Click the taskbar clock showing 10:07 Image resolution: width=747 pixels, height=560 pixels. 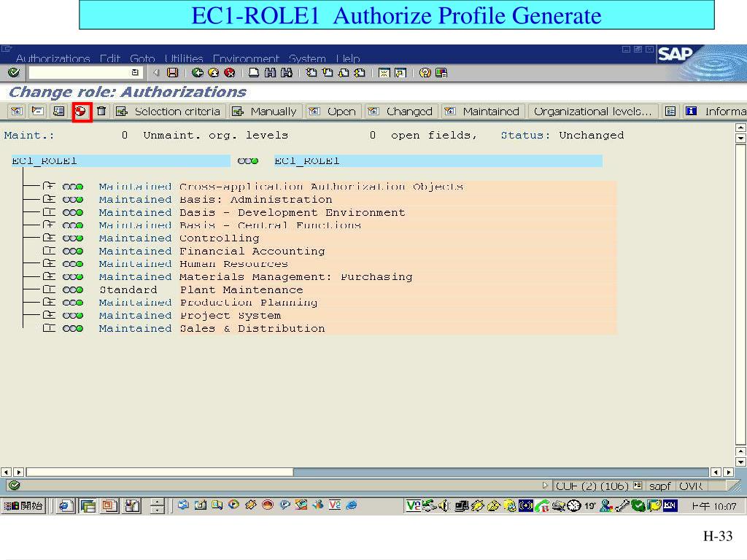(x=713, y=506)
